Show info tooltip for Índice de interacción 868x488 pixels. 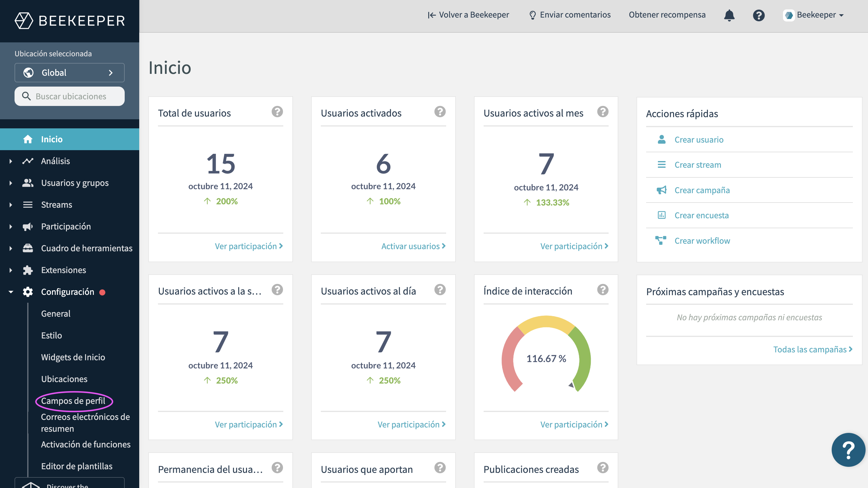(603, 290)
